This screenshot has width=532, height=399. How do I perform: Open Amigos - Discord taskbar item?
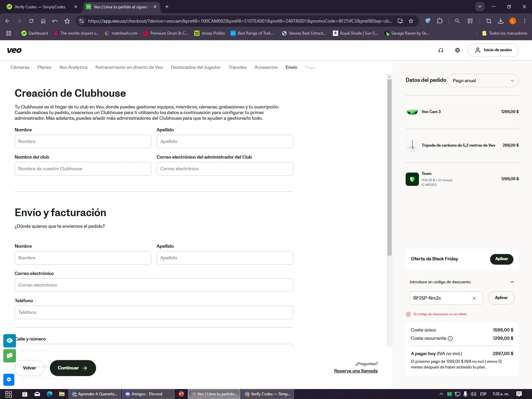tap(148, 394)
